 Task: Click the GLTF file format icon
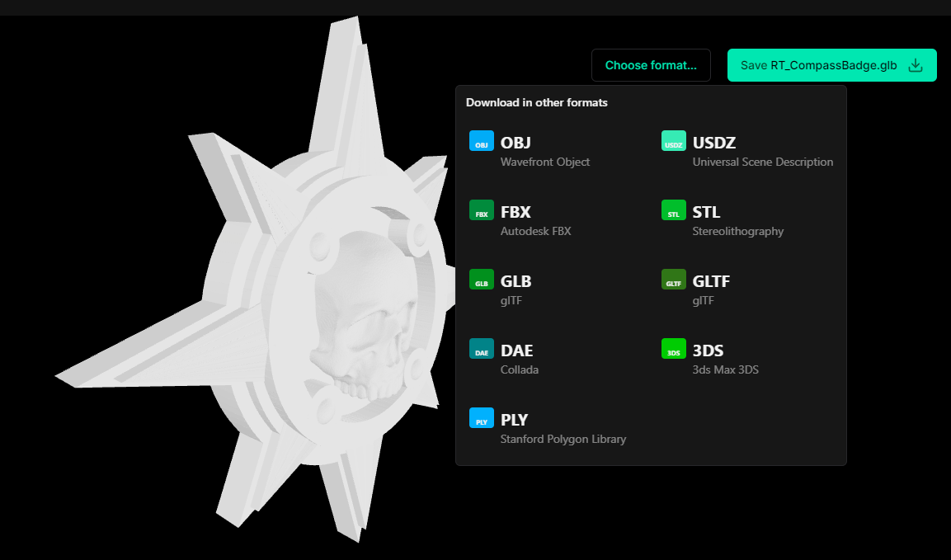click(x=673, y=279)
